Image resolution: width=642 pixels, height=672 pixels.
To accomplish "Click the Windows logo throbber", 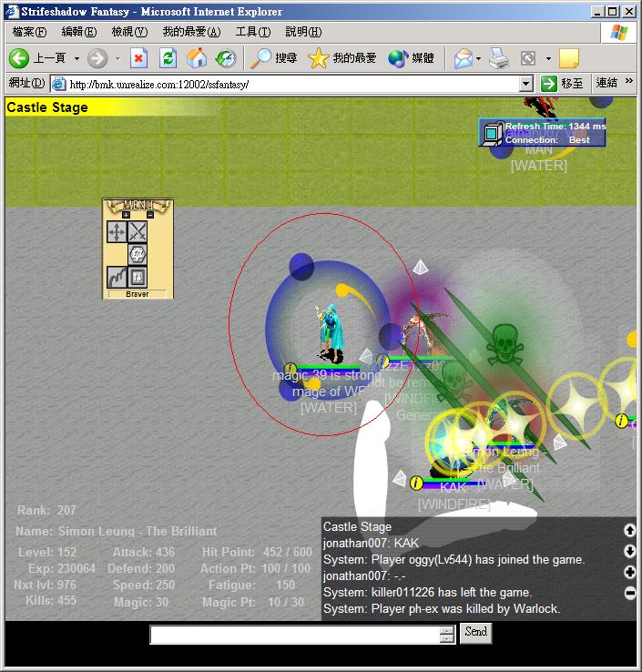I will 618,33.
